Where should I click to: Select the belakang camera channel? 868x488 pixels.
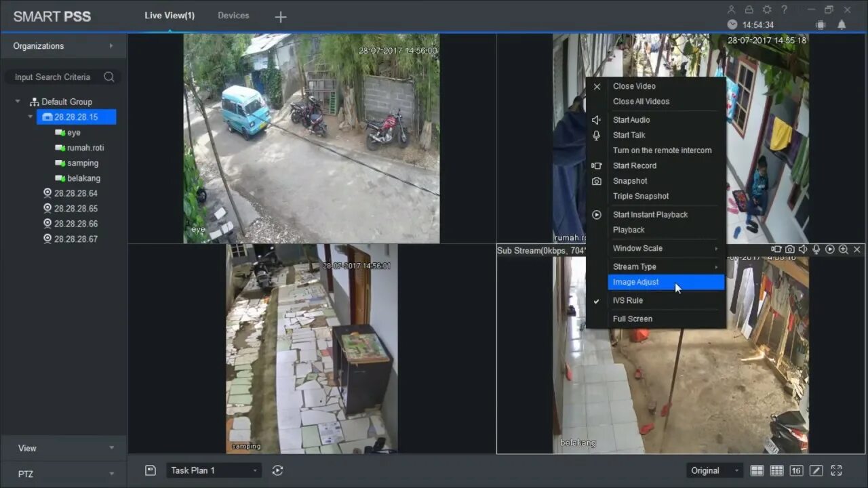(x=83, y=178)
